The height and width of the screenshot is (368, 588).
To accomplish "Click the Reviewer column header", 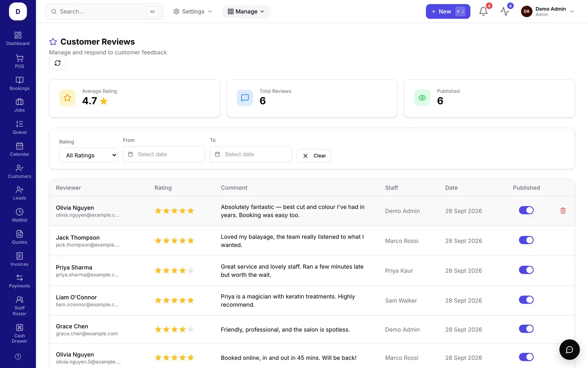I will 68,188.
